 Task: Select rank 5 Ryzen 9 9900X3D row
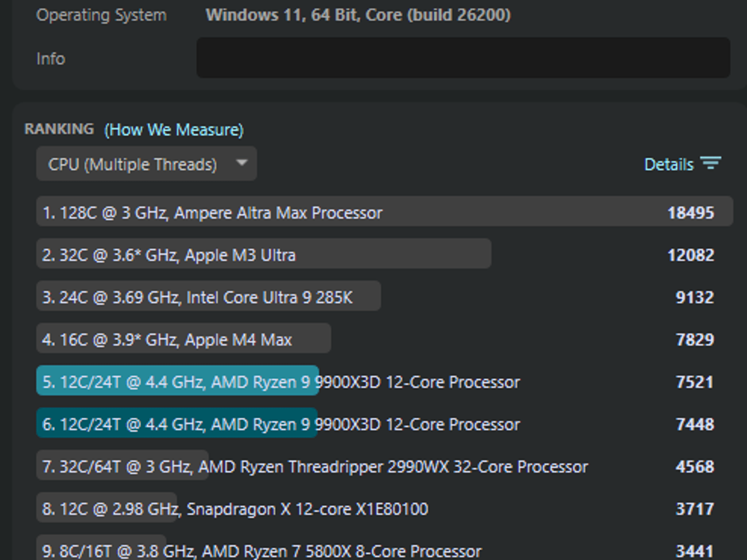pyautogui.click(x=384, y=381)
